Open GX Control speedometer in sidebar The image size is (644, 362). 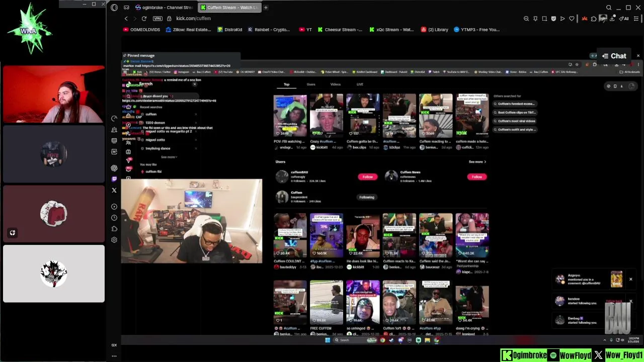click(114, 119)
